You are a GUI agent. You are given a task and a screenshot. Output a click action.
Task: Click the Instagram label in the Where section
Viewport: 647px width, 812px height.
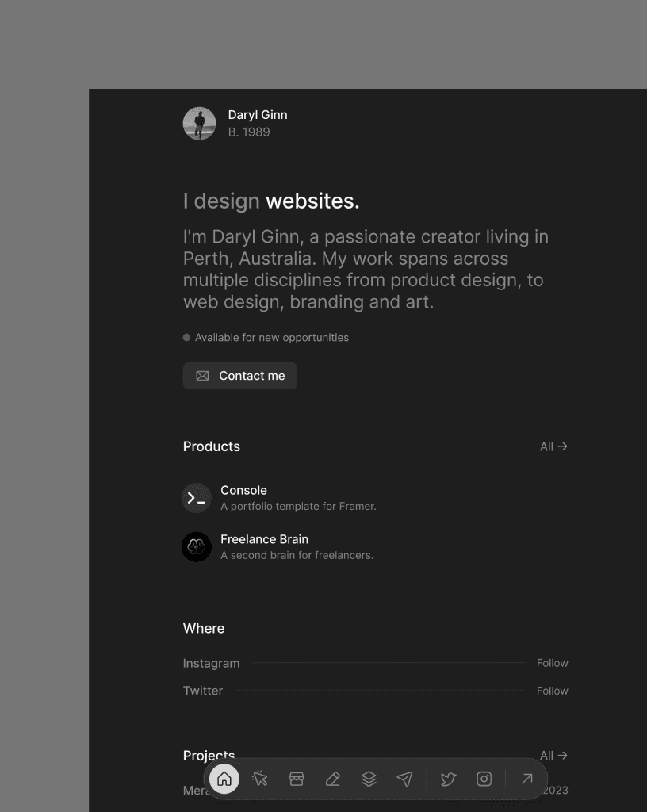coord(211,664)
